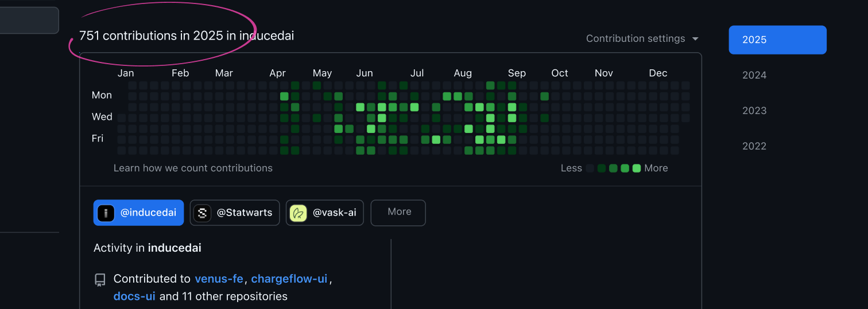Expand the More organizations button

(398, 212)
